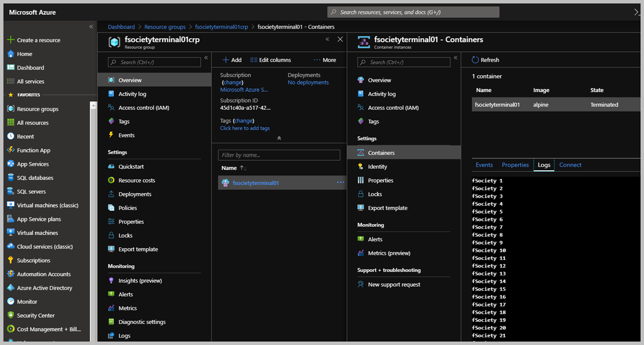644x345 pixels.
Task: Select the fsocietyterminal01 alpine container row
Action: (556, 105)
